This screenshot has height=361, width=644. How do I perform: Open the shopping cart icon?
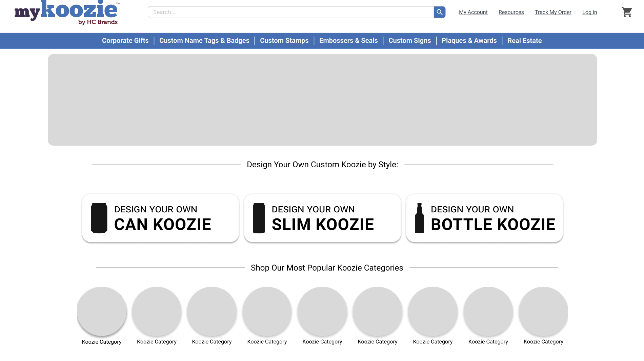626,12
